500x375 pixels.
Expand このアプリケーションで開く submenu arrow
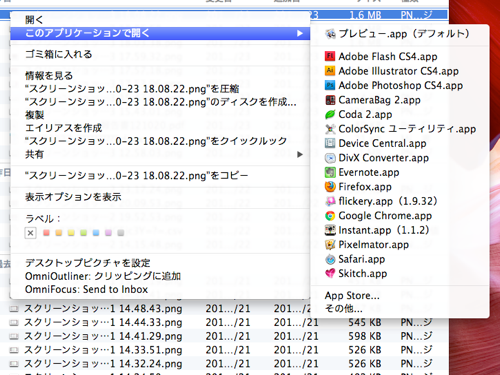click(x=300, y=33)
